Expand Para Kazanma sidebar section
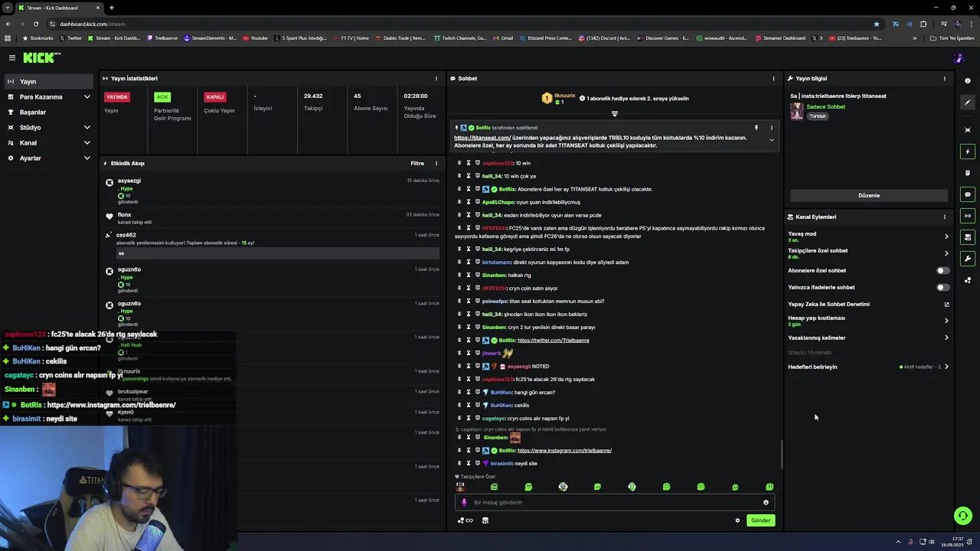This screenshot has width=980, height=551. [50, 96]
